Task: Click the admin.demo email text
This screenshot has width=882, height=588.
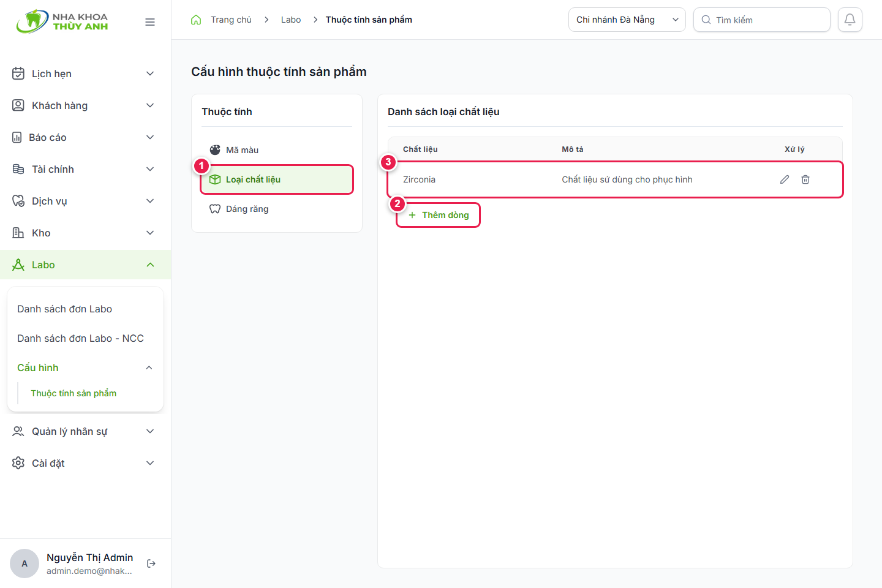Action: [x=89, y=571]
